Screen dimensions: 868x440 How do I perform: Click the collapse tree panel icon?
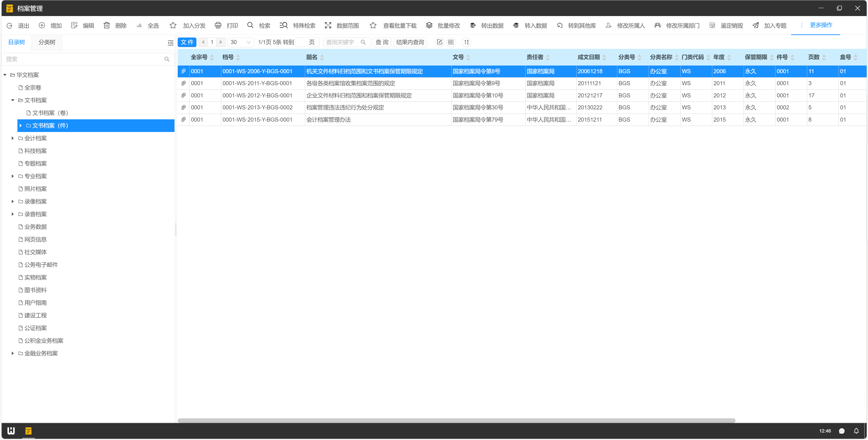[170, 43]
